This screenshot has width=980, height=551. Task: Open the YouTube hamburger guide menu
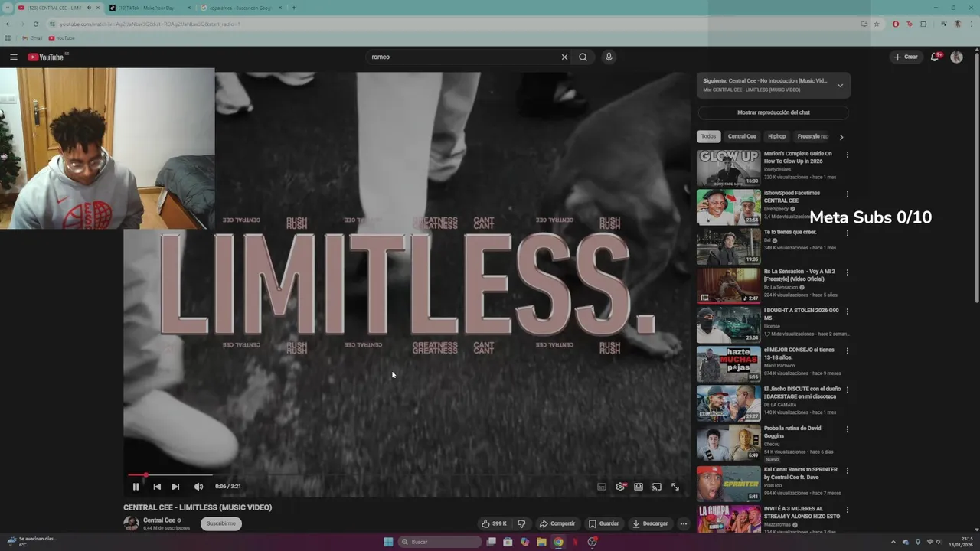[x=13, y=57]
